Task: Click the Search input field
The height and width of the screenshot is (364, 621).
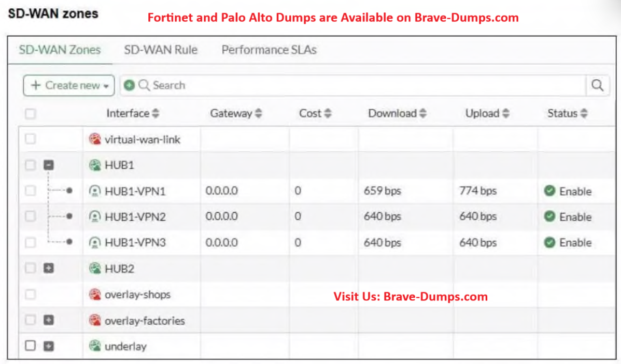Action: (x=363, y=85)
